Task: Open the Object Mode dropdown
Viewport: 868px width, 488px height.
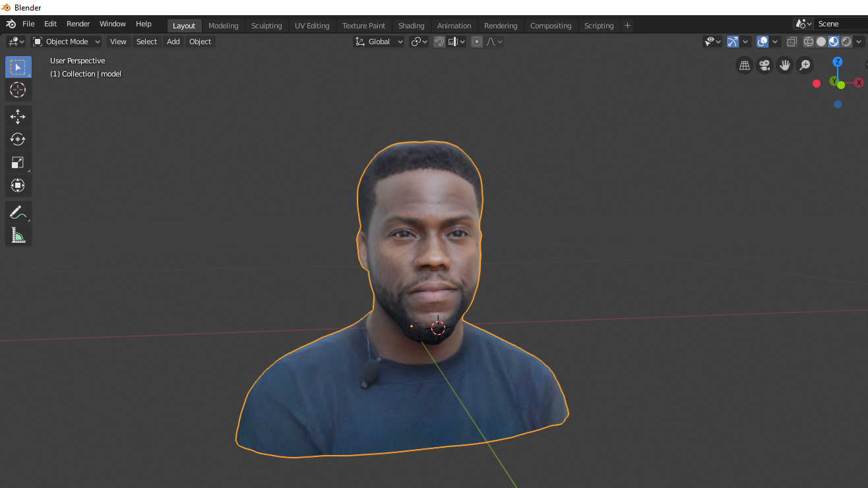Action: [67, 42]
